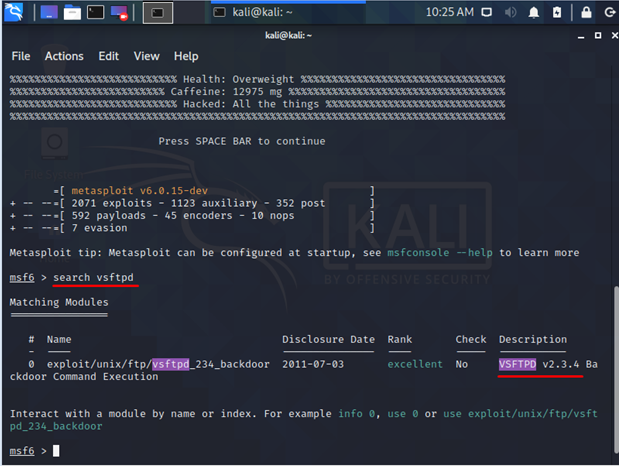The width and height of the screenshot is (621, 466).
Task: Click the 'Name' column header
Action: pos(59,339)
